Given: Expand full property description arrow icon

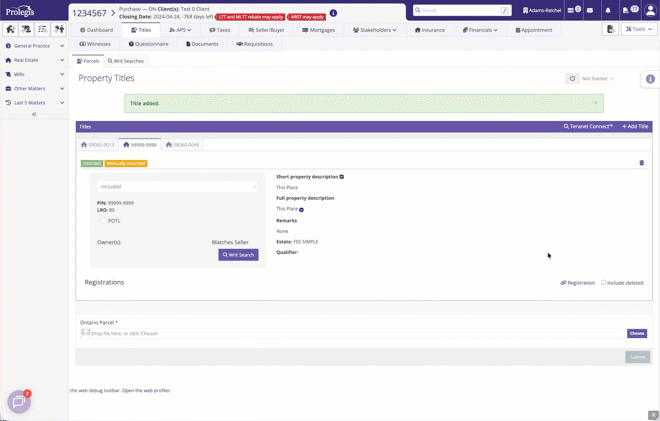Looking at the screenshot, I should tap(301, 210).
